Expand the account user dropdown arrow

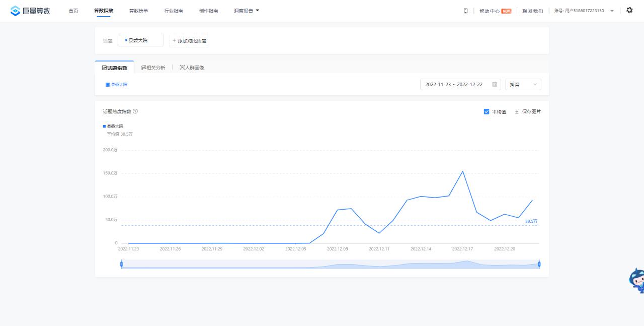click(612, 11)
